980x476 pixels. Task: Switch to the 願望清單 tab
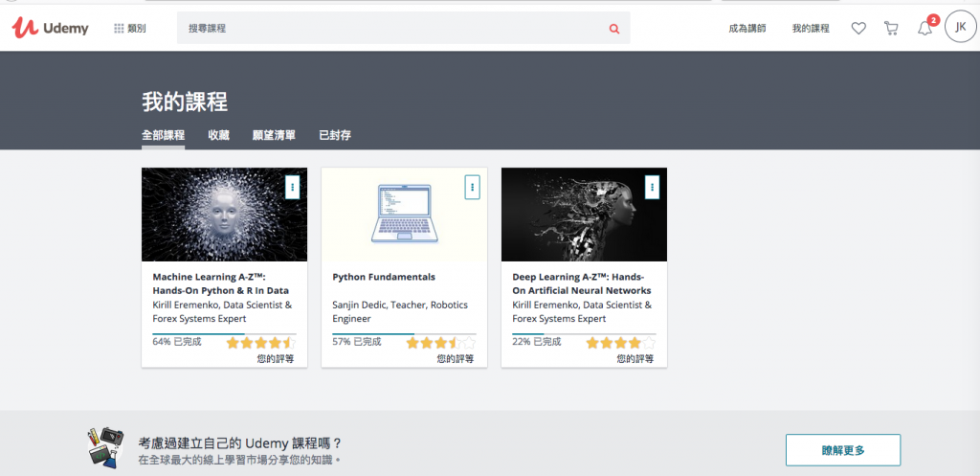tap(274, 135)
